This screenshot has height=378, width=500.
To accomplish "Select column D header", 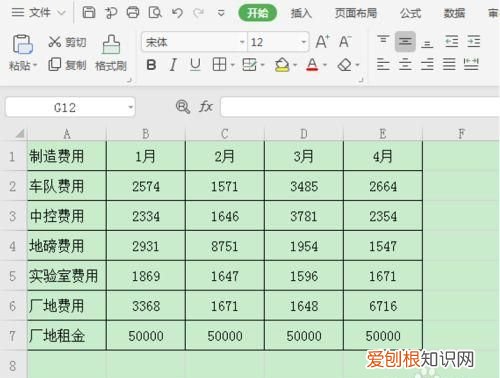I will (x=304, y=134).
